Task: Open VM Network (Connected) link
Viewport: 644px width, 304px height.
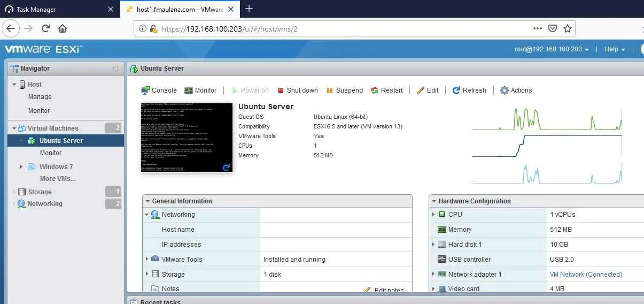Action: point(586,275)
